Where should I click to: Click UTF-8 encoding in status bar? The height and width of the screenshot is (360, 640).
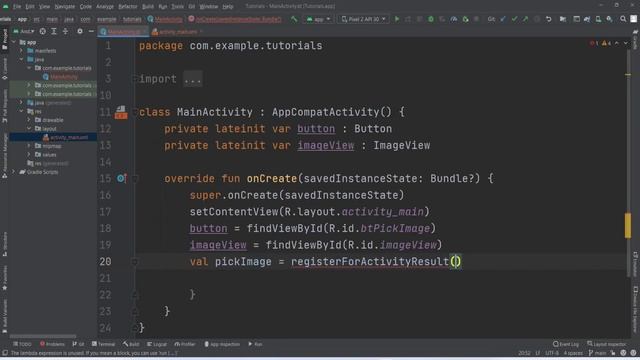(552, 353)
